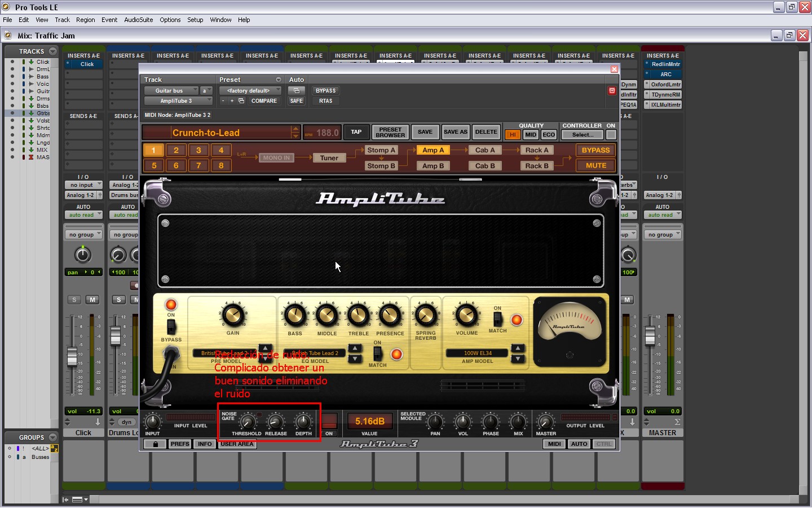Open the CONTROLLER Select dropdown
Viewport: 812px width, 508px height.
pos(582,135)
